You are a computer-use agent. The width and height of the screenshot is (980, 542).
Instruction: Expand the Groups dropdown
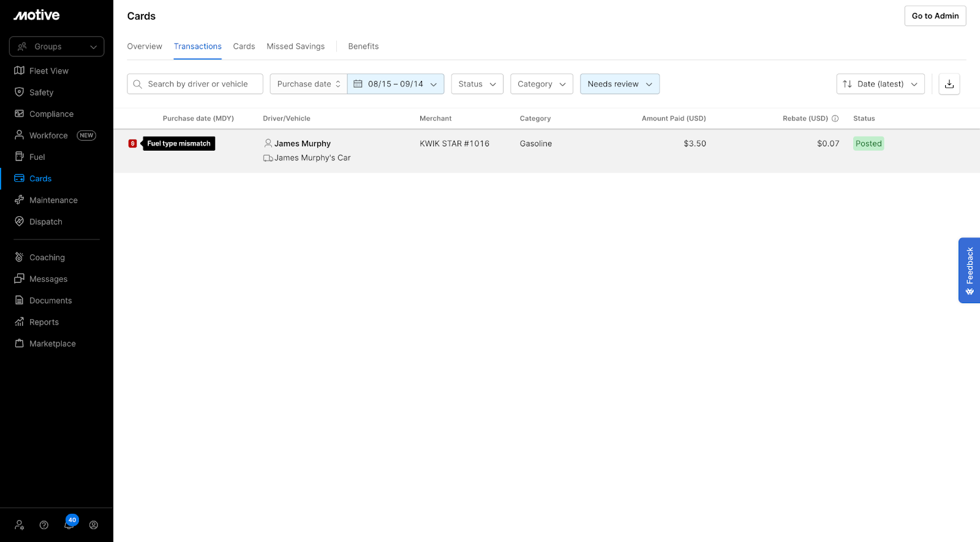(x=56, y=47)
